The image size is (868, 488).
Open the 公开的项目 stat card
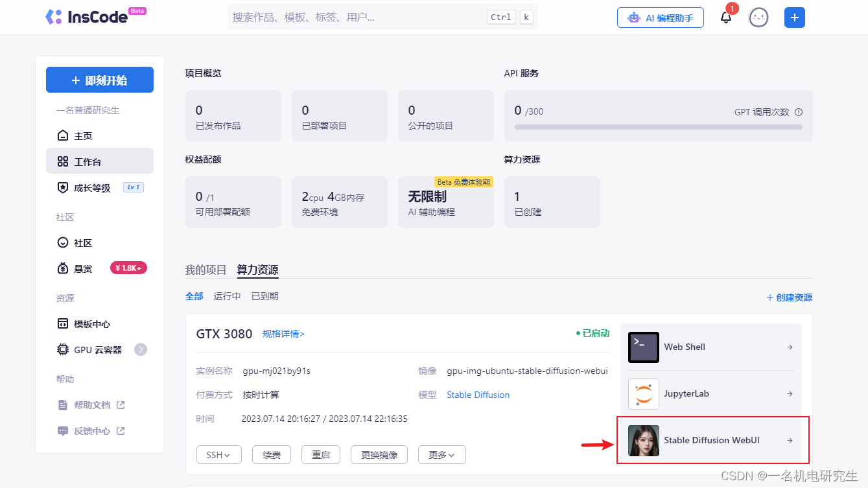(x=446, y=116)
